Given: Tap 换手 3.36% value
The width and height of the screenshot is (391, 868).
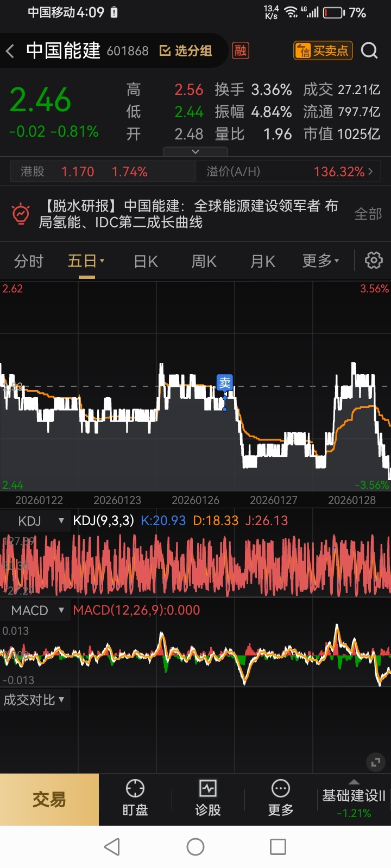Looking at the screenshot, I should (x=272, y=90).
